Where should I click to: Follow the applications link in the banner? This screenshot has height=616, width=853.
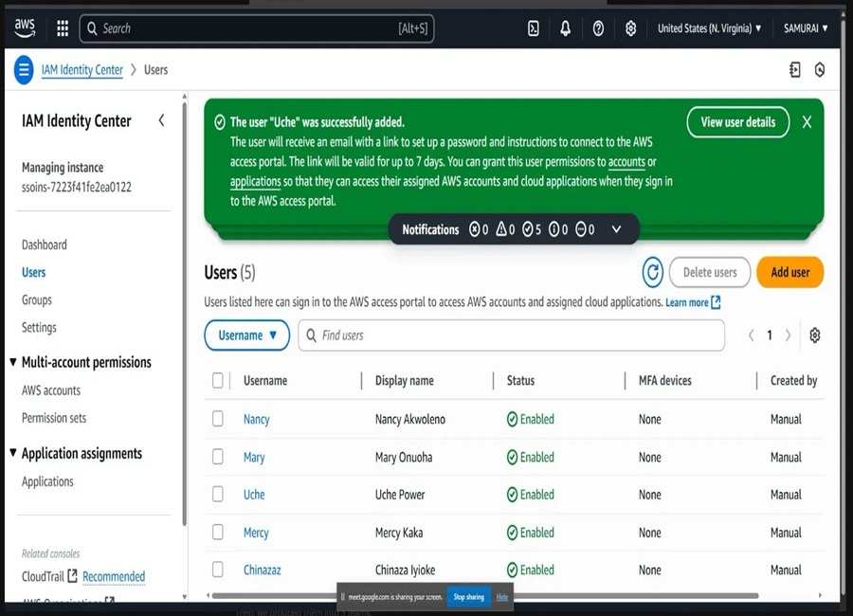click(x=255, y=181)
